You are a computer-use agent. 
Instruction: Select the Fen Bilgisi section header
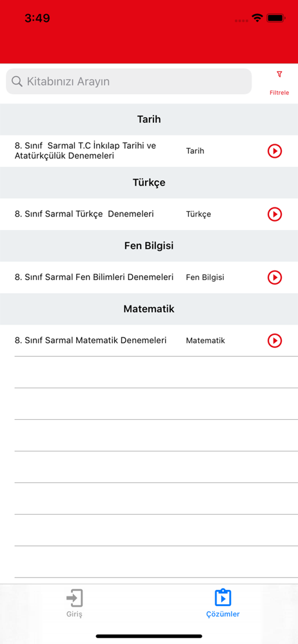pyautogui.click(x=149, y=246)
